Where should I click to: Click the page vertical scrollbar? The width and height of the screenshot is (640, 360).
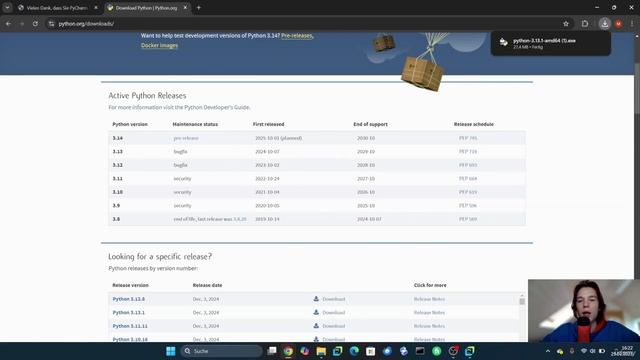(x=637, y=90)
